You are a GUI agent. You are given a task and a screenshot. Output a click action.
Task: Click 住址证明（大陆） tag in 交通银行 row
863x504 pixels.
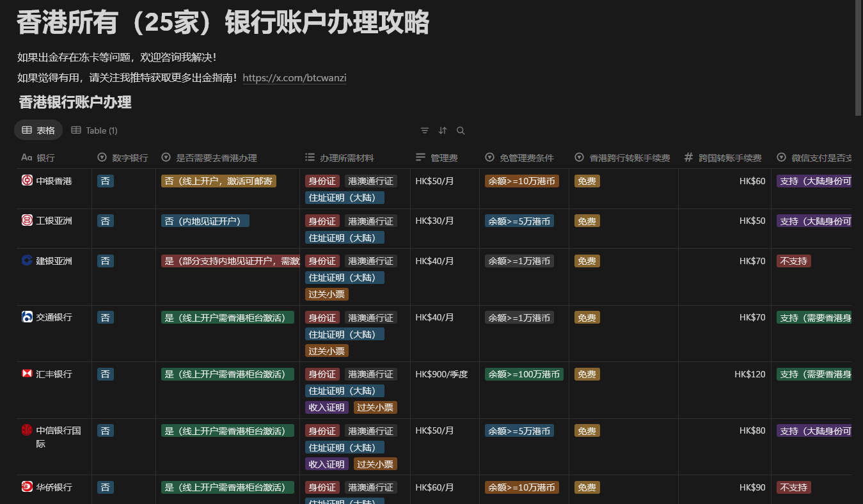pyautogui.click(x=345, y=334)
